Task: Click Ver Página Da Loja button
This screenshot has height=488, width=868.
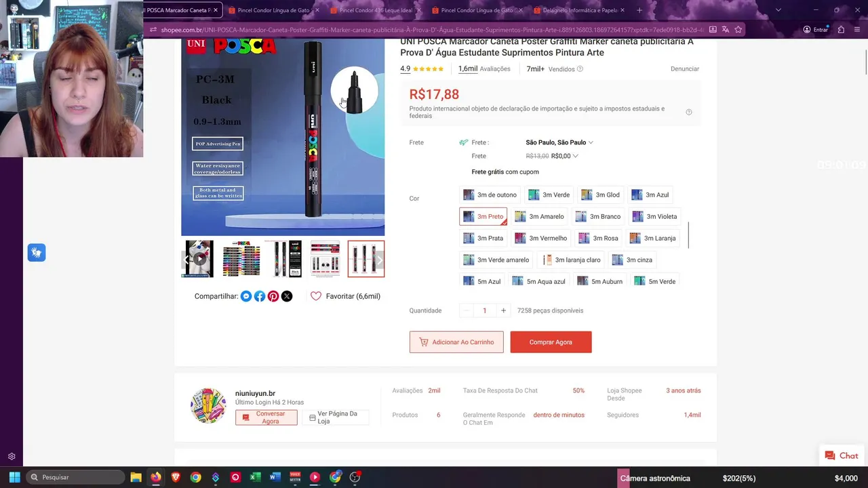Action: 336,418
